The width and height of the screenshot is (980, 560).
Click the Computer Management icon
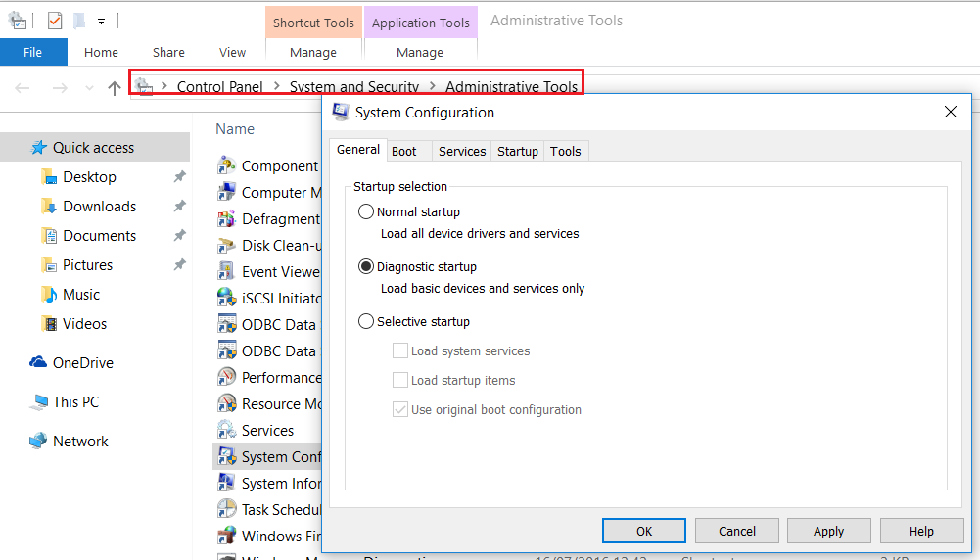[x=226, y=192]
